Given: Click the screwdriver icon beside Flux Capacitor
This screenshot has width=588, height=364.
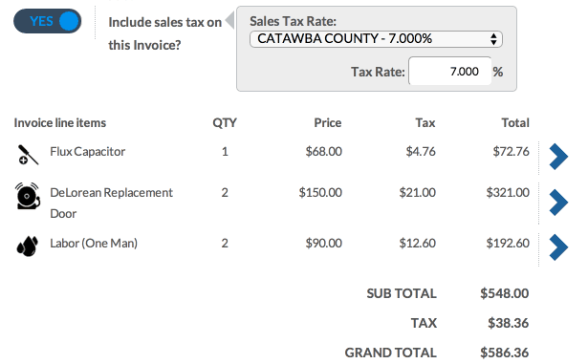Looking at the screenshot, I should [x=28, y=155].
